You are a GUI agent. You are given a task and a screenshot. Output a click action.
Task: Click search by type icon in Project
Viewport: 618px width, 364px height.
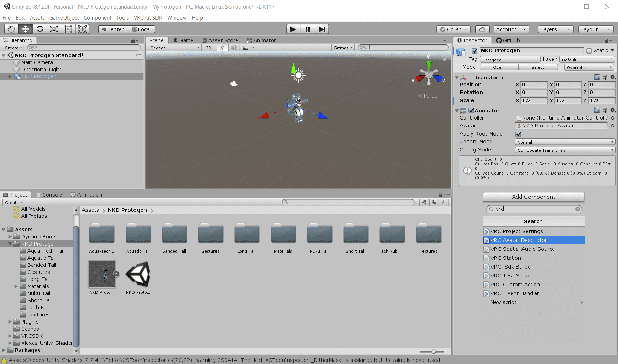(424, 202)
